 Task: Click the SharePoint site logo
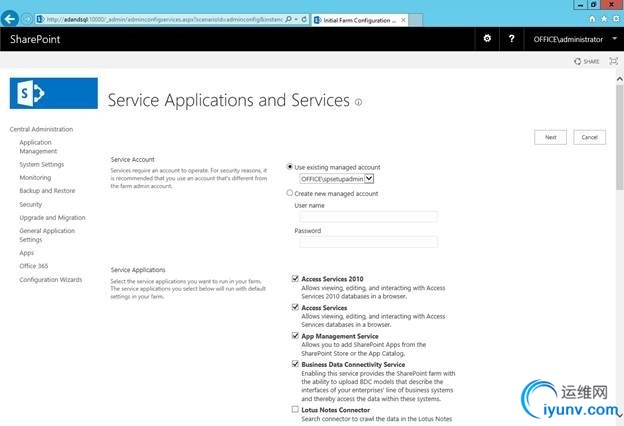pos(54,93)
